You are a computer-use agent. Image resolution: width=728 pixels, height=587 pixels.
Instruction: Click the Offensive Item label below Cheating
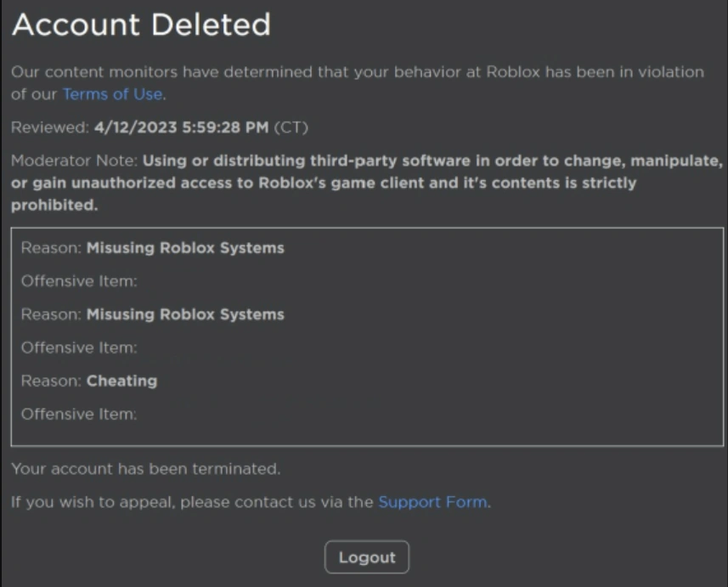79,415
